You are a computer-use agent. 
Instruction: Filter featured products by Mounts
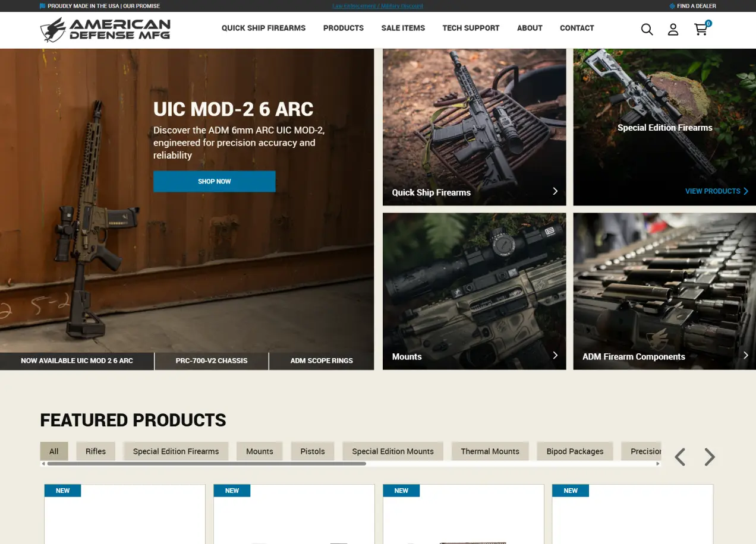tap(260, 451)
